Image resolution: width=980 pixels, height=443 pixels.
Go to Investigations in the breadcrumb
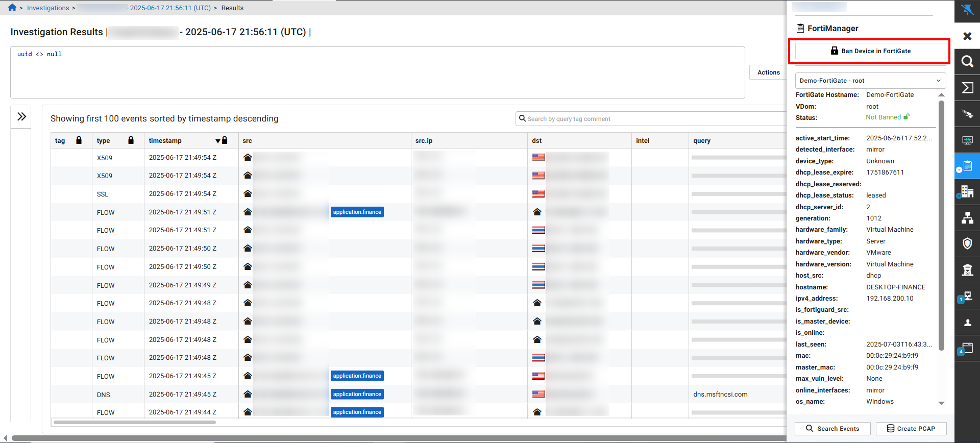pyautogui.click(x=48, y=8)
